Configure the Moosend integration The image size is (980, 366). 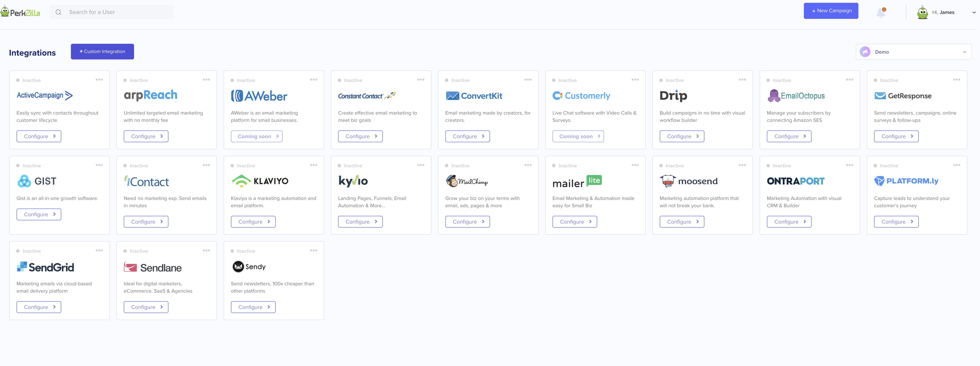[x=682, y=222]
